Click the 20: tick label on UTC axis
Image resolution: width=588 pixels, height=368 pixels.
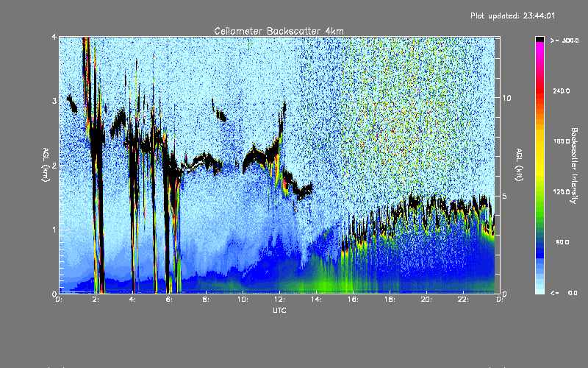click(x=426, y=300)
